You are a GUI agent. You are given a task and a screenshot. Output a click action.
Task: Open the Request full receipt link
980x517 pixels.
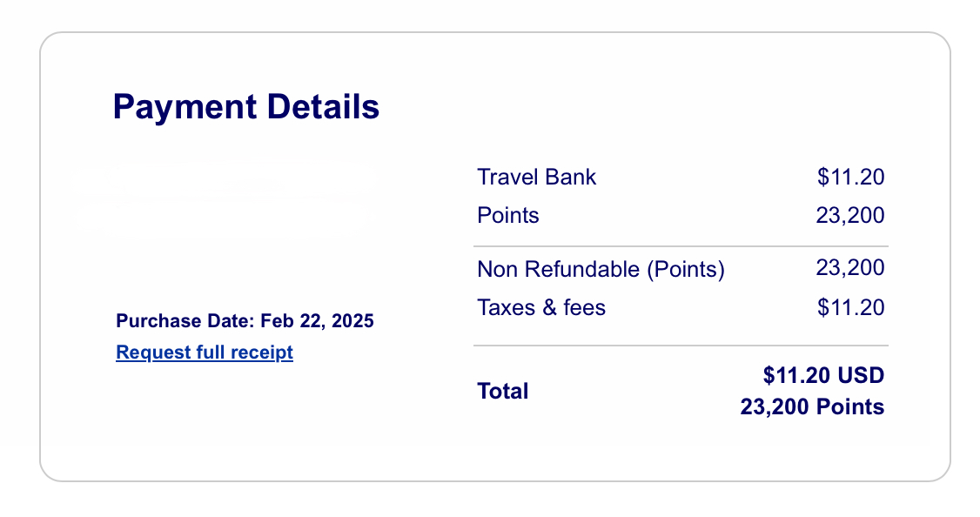coord(205,352)
